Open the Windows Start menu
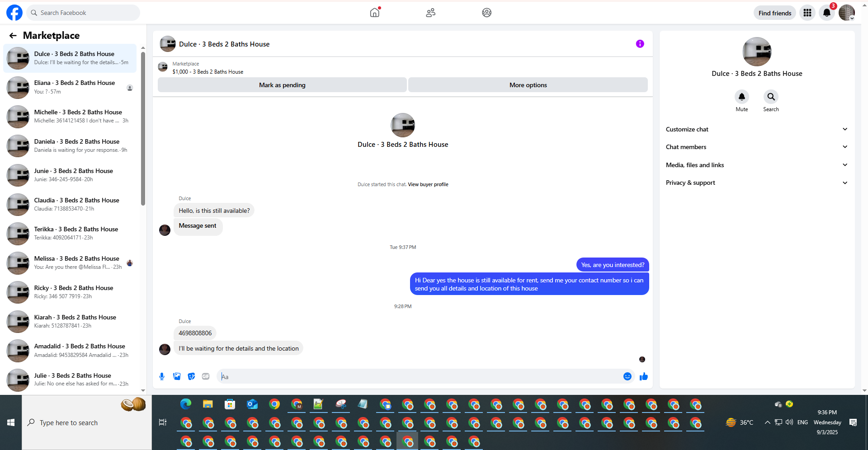 [11, 422]
